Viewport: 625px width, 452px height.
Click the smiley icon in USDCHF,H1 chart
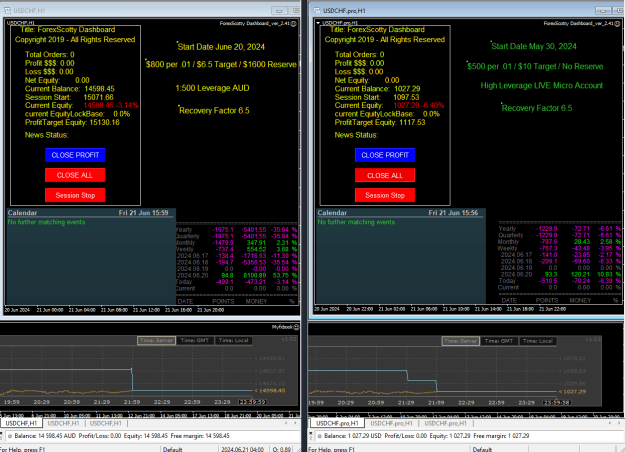coord(294,24)
